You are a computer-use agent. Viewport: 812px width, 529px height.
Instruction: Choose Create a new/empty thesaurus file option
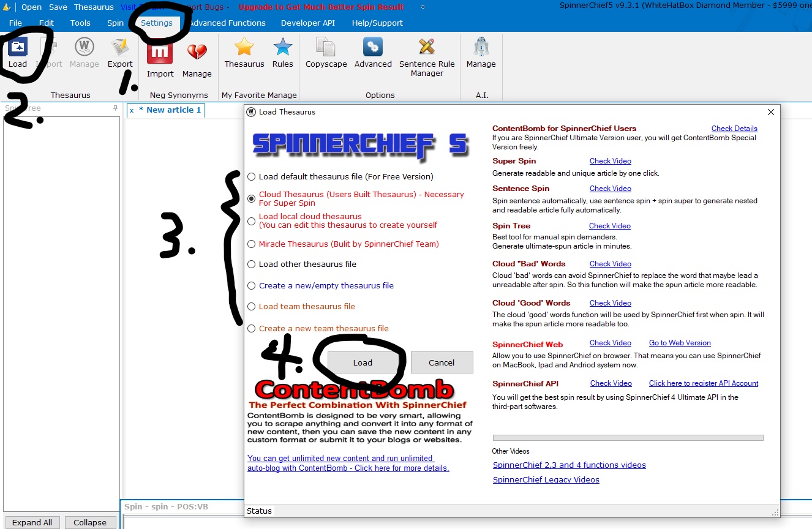[x=252, y=286]
